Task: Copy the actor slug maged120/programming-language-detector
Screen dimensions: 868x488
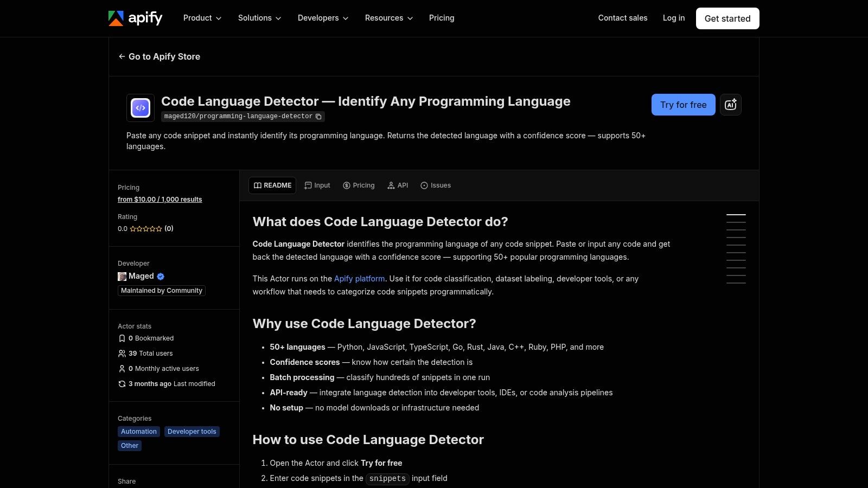Action: (318, 117)
